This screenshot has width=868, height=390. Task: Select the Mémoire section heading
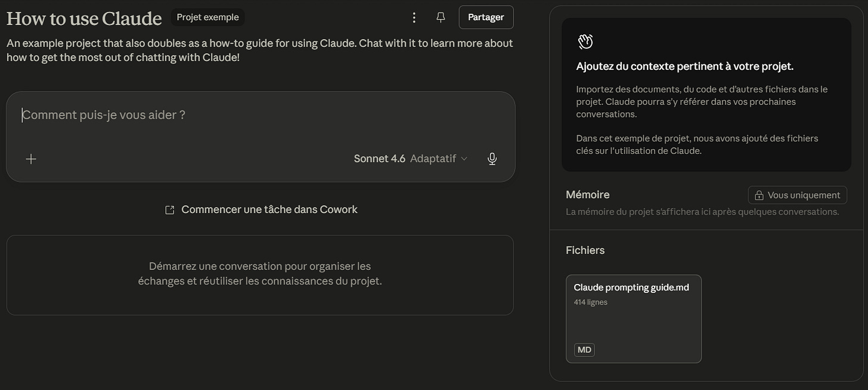587,194
